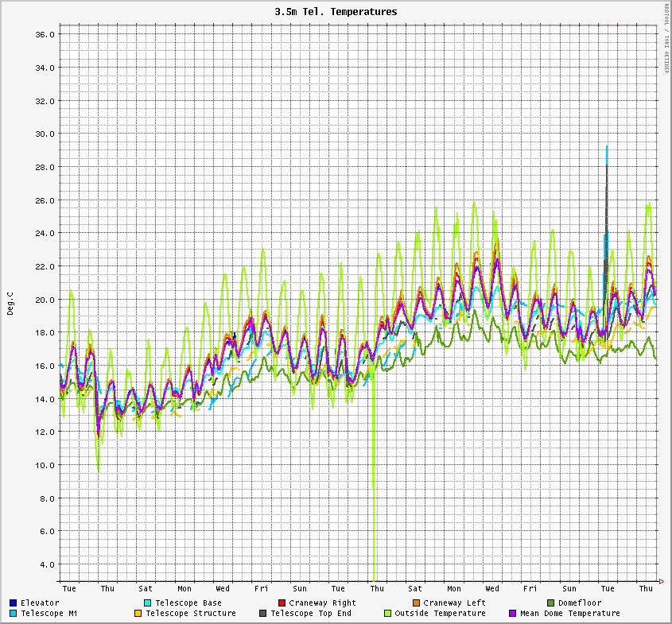The width and height of the screenshot is (672, 624).
Task: Select the "Telescope Top End" legend label
Action: tap(310, 614)
